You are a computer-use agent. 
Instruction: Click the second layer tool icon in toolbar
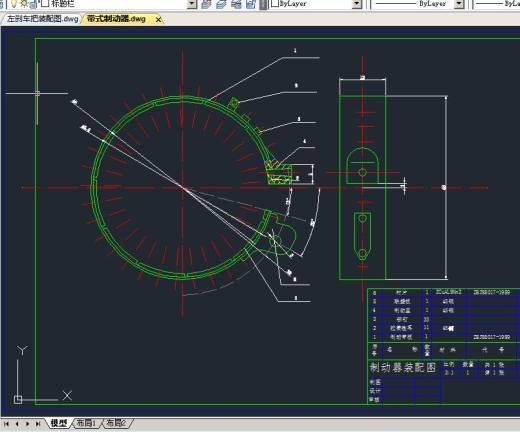pos(221,4)
